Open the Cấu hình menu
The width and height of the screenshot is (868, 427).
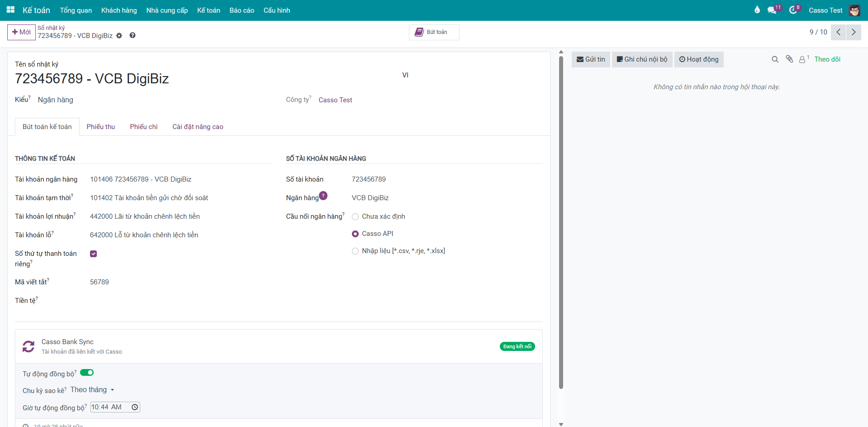[277, 10]
